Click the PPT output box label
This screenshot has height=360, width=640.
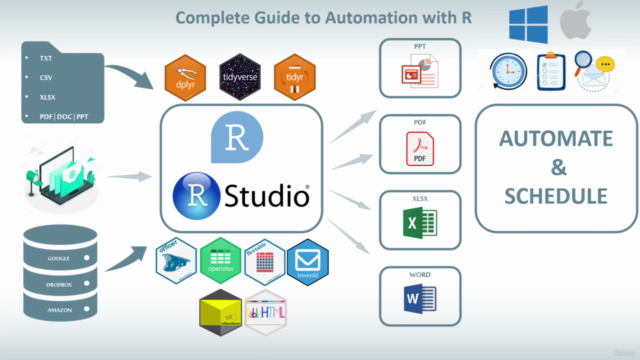(x=420, y=47)
